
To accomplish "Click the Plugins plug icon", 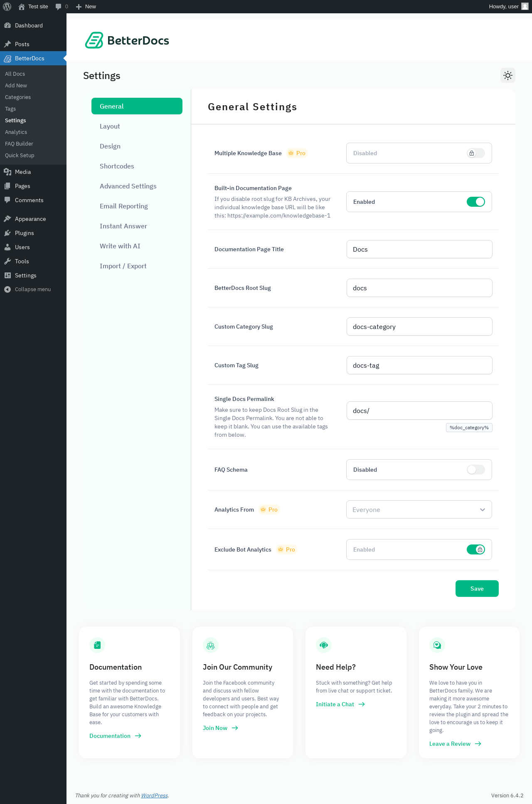I will click(7, 233).
